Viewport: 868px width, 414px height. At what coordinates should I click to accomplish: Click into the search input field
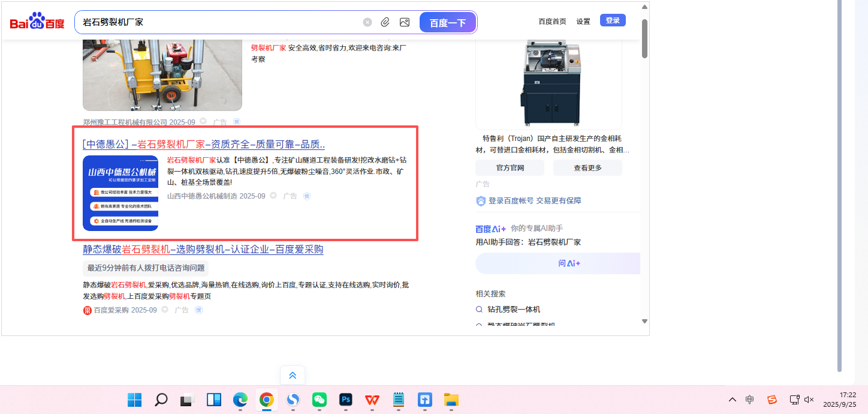[219, 22]
